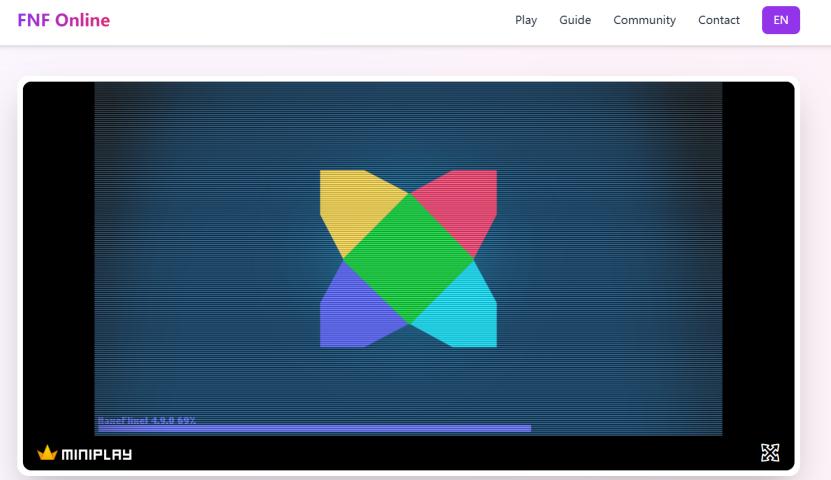Click the Miniplay crown icon
This screenshot has width=831, height=480.
point(47,454)
